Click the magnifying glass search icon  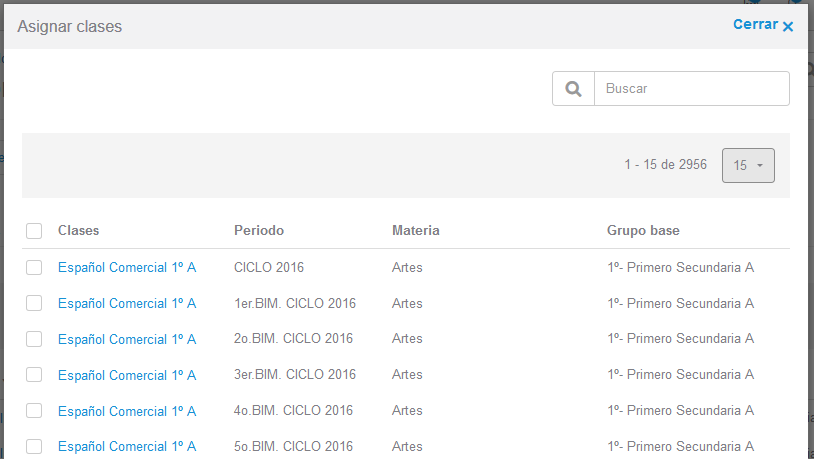pyautogui.click(x=573, y=89)
